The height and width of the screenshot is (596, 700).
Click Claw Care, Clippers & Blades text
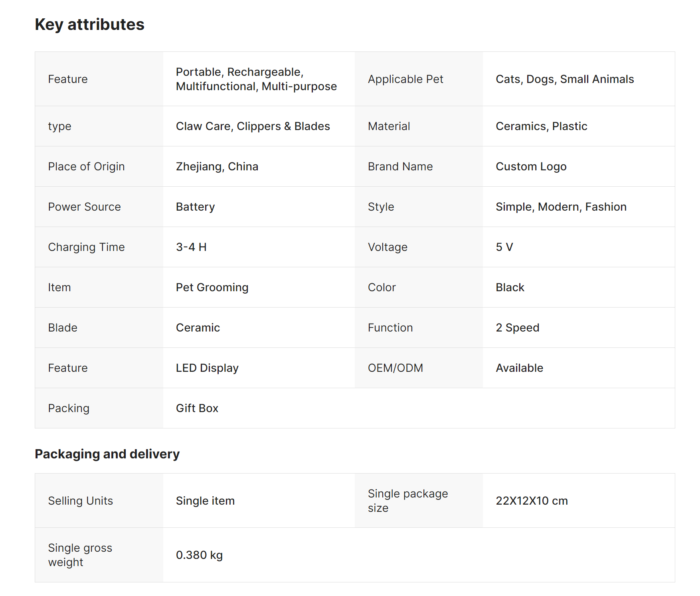pyautogui.click(x=253, y=126)
